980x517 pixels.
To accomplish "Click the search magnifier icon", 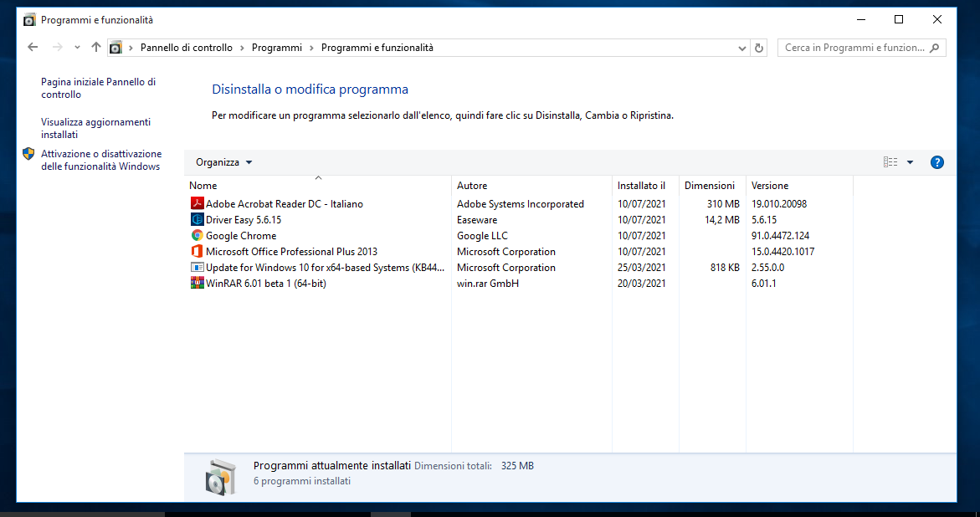I will coord(934,48).
